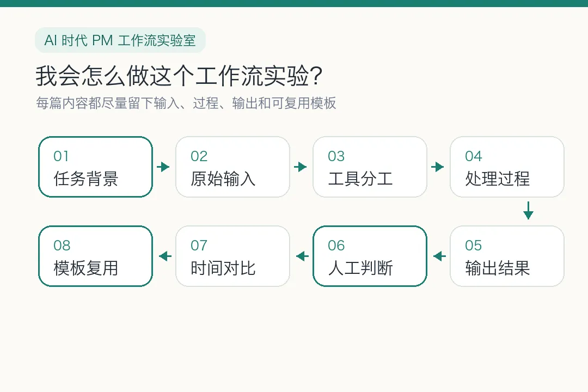Screen dimensions: 588x392
Task: Click the arrow between 原始输入 and 工具分工
Action: [x=301, y=167]
